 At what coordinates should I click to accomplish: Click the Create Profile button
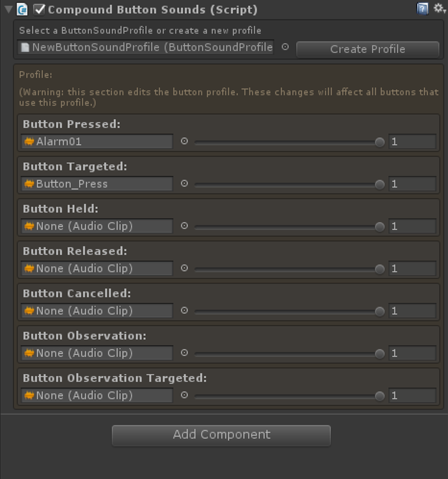pyautogui.click(x=368, y=49)
